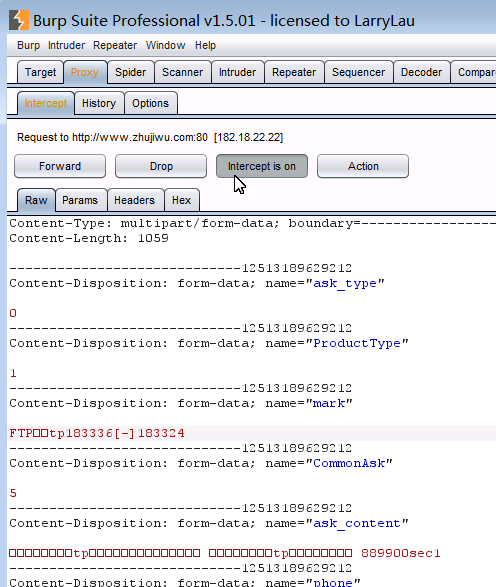
Task: Open the Scanner tab
Action: click(182, 72)
